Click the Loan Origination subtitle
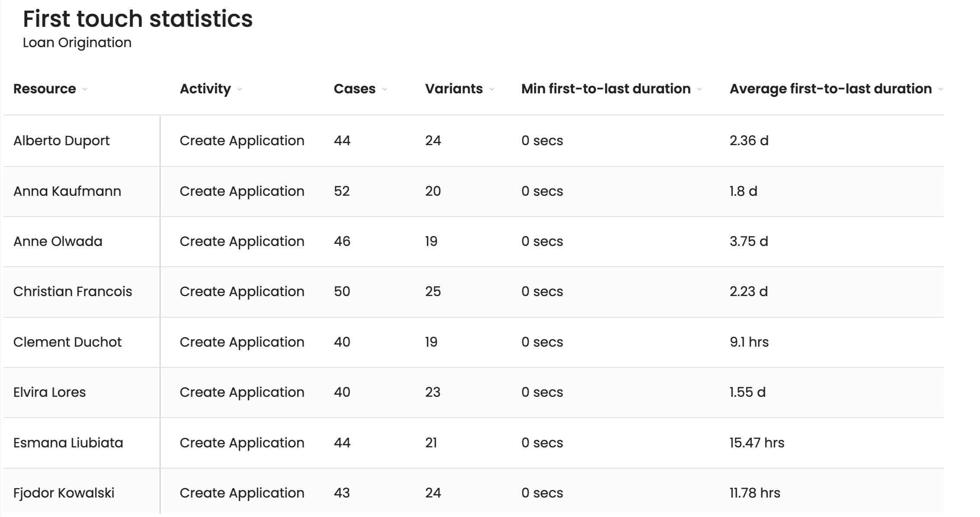 tap(77, 42)
